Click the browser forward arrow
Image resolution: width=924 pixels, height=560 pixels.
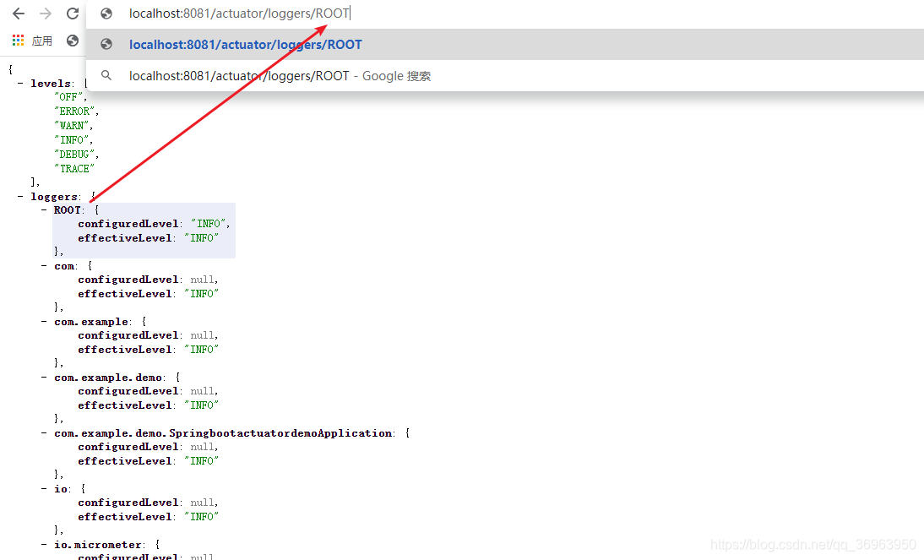pyautogui.click(x=46, y=14)
